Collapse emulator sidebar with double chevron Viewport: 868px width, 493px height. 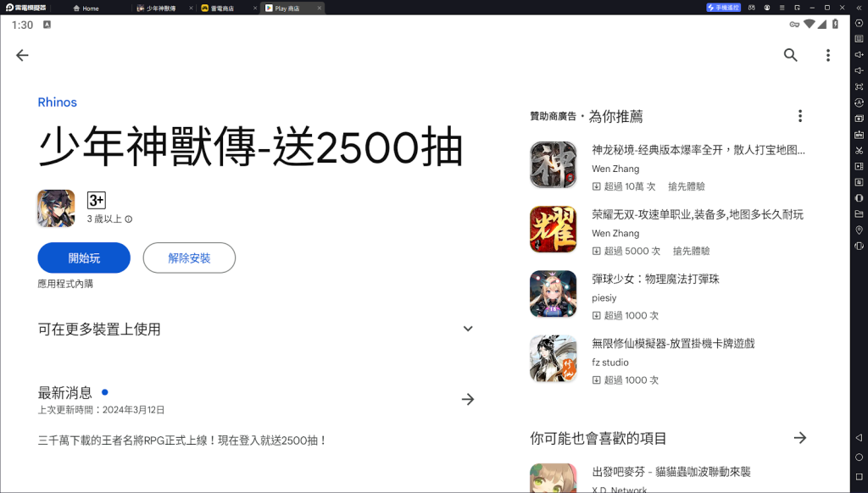click(x=860, y=8)
